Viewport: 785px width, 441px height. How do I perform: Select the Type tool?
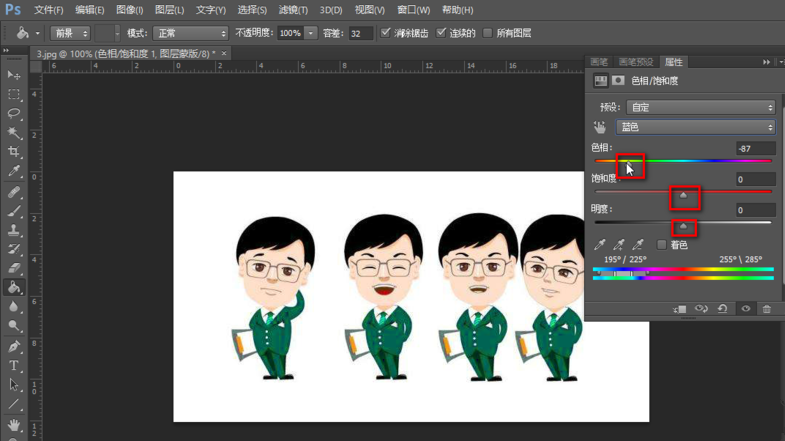[14, 366]
